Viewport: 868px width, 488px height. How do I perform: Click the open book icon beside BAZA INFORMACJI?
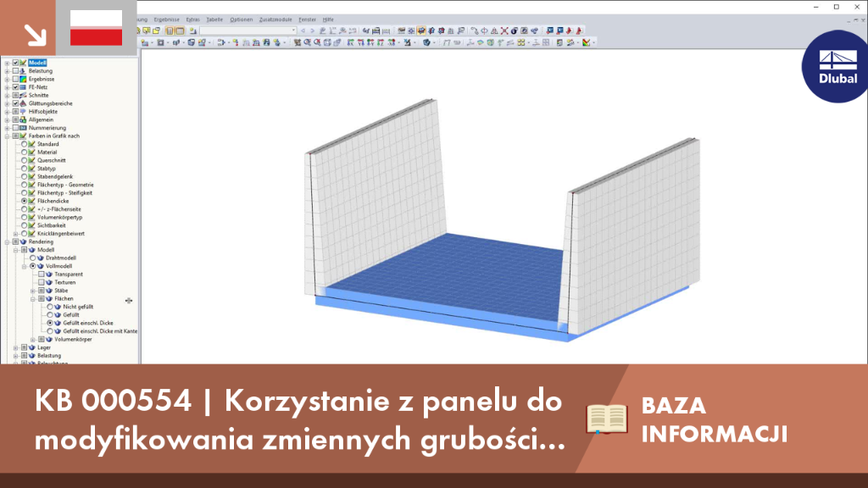pyautogui.click(x=607, y=419)
